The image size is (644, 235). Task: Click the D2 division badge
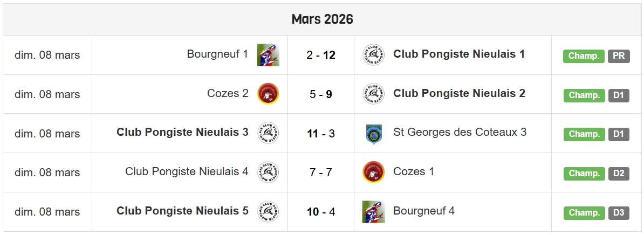coord(619,174)
